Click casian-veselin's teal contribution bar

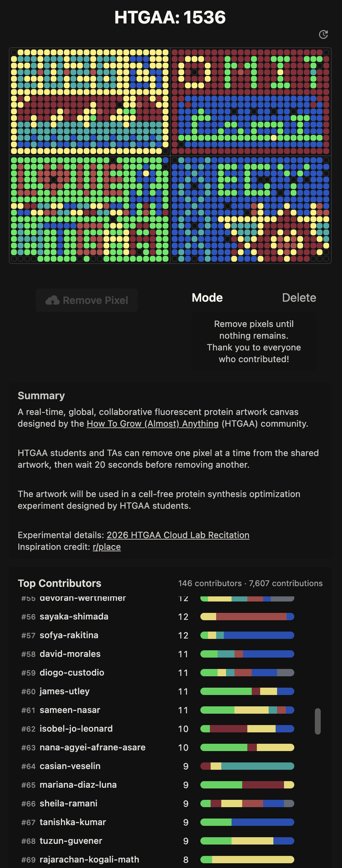tap(258, 766)
